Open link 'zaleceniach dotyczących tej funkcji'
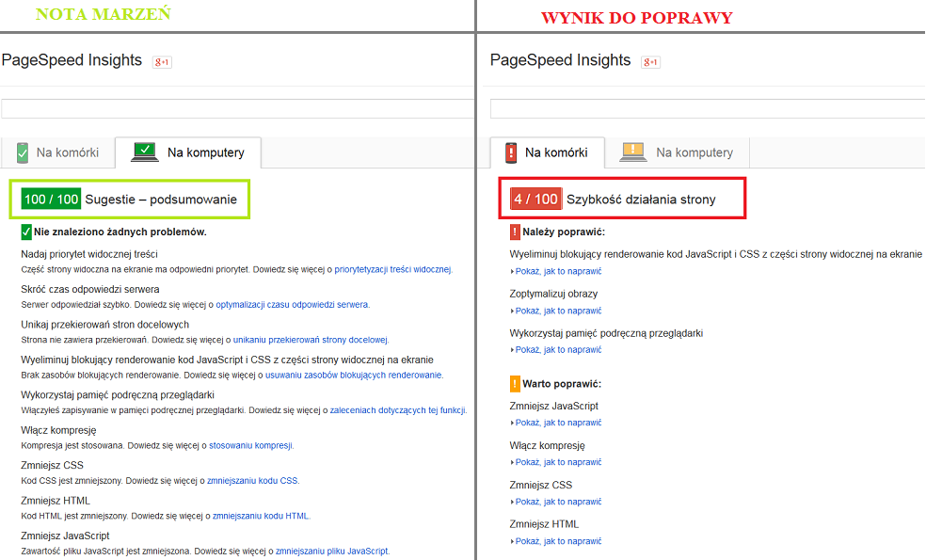The image size is (926, 560). point(397,410)
